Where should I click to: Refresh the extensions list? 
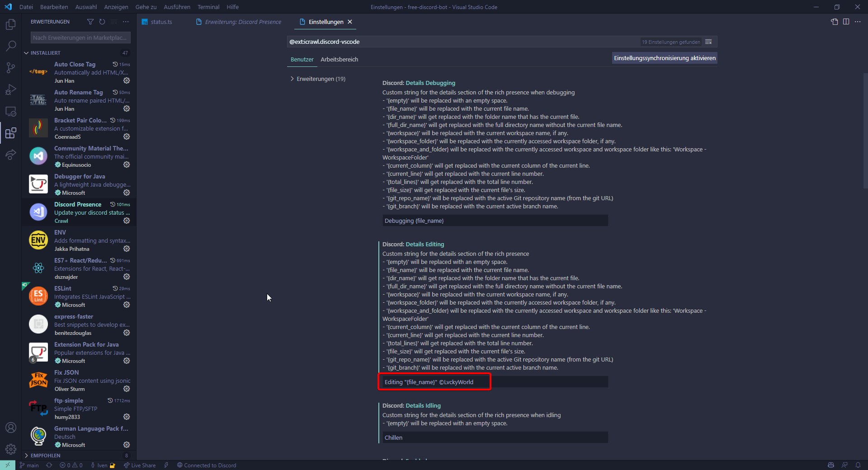pos(102,22)
